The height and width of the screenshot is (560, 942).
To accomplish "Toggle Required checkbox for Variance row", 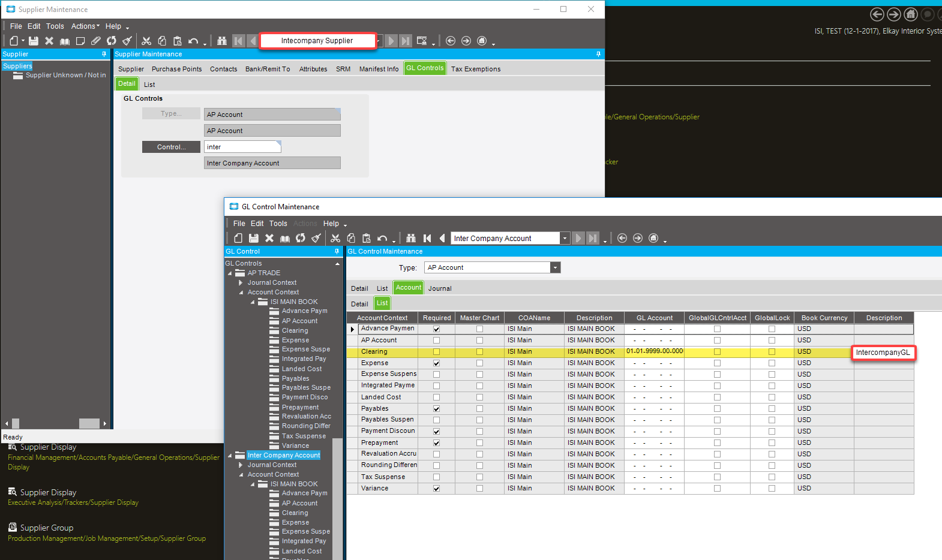I will (x=436, y=489).
